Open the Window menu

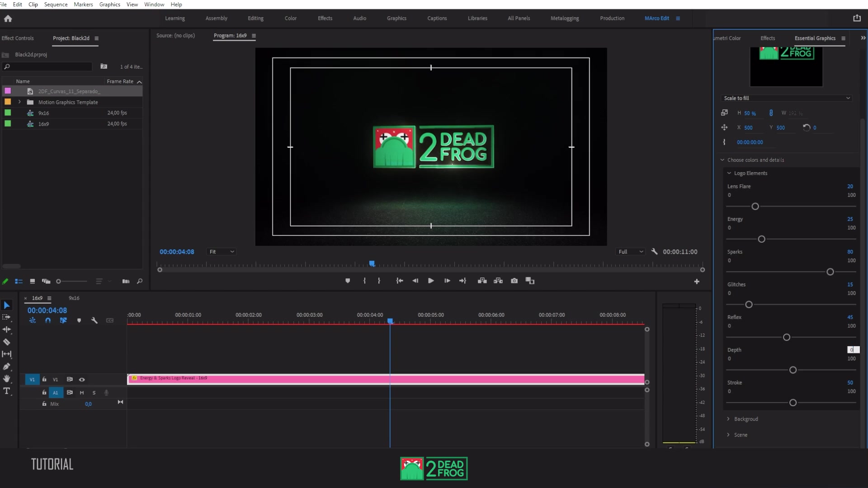tap(154, 5)
